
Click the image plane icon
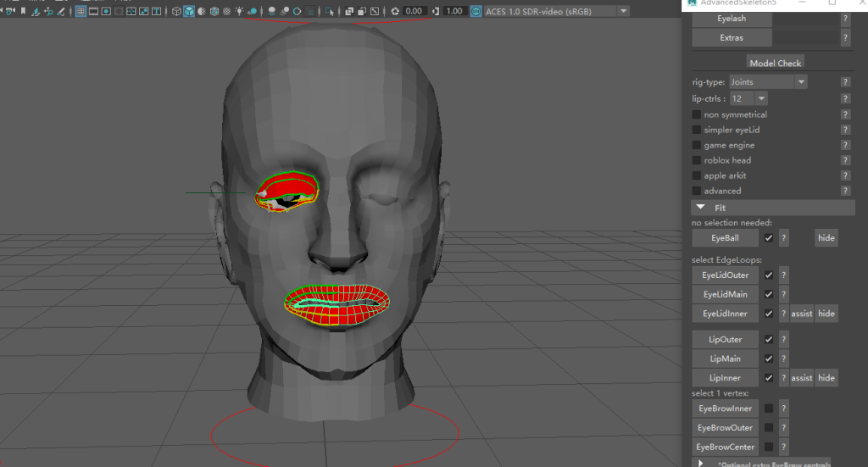tap(36, 11)
